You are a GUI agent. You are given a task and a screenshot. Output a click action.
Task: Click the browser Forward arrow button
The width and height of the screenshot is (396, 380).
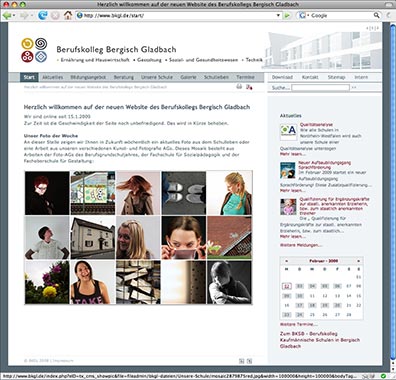pyautogui.click(x=23, y=15)
